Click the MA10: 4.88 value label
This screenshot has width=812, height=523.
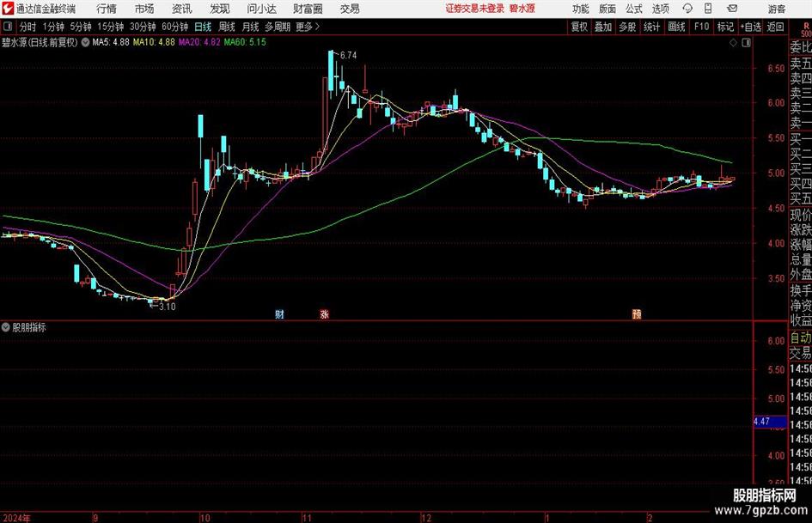[154, 42]
